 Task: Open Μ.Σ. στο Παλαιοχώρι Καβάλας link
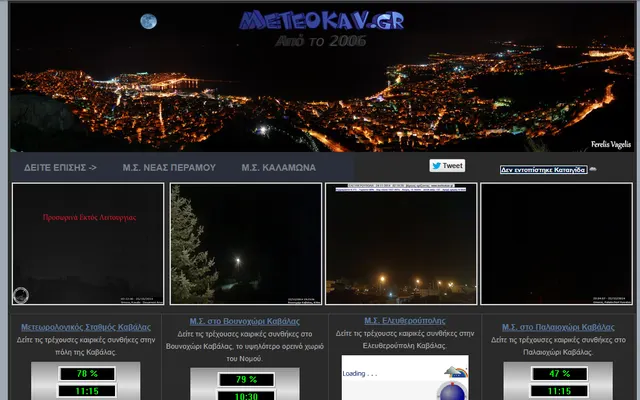point(558,327)
